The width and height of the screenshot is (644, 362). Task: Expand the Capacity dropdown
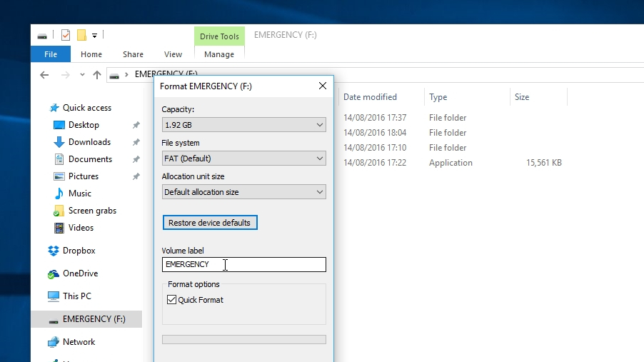pyautogui.click(x=244, y=125)
